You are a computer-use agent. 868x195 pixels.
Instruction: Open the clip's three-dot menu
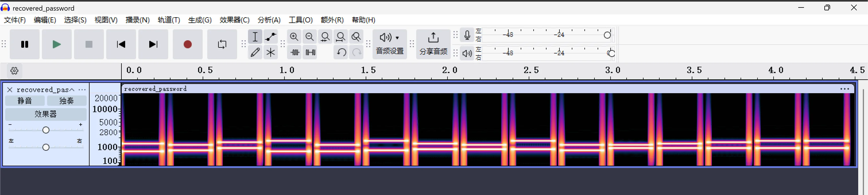844,89
